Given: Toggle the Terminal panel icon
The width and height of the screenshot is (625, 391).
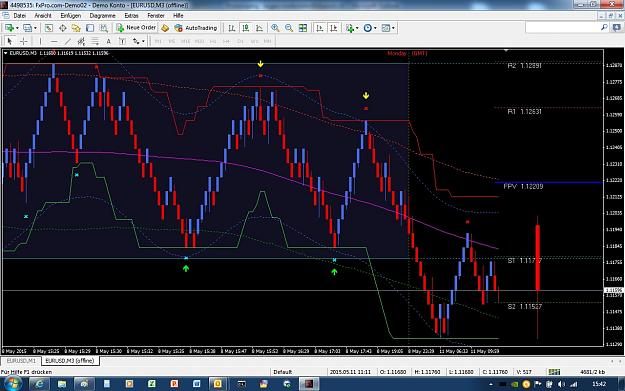Looking at the screenshot, I should pyautogui.click(x=90, y=28).
